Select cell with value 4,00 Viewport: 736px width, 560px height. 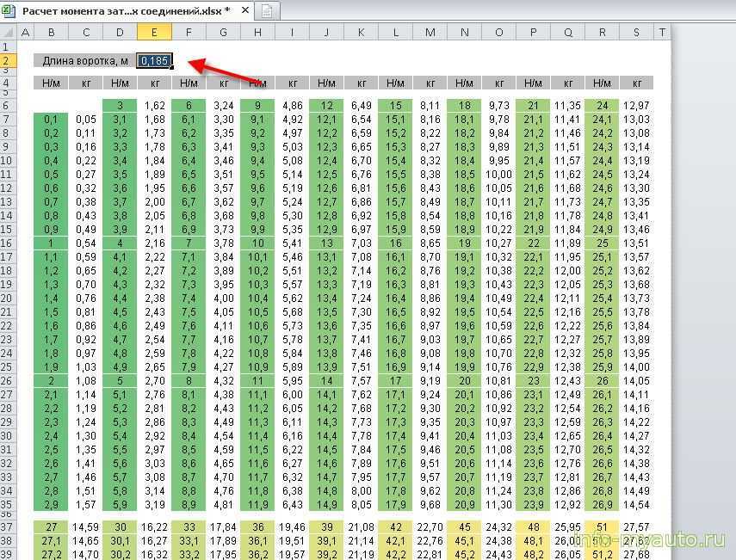[x=224, y=298]
